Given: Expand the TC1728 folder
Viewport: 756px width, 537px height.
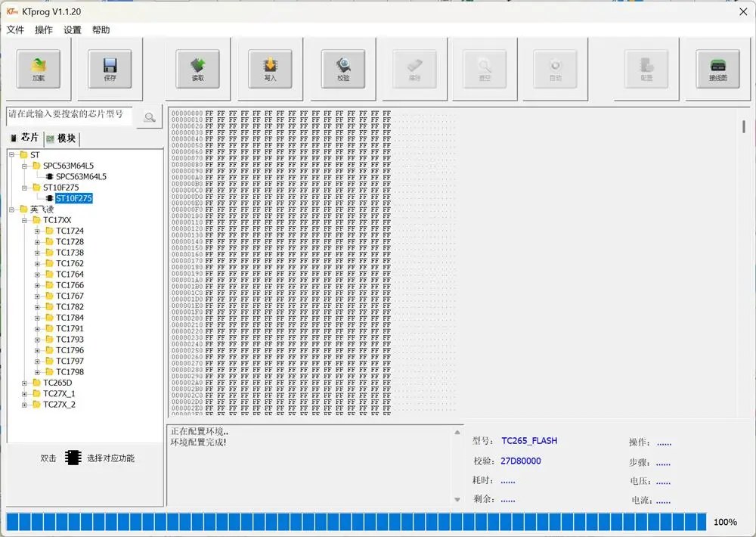Looking at the screenshot, I should 37,242.
